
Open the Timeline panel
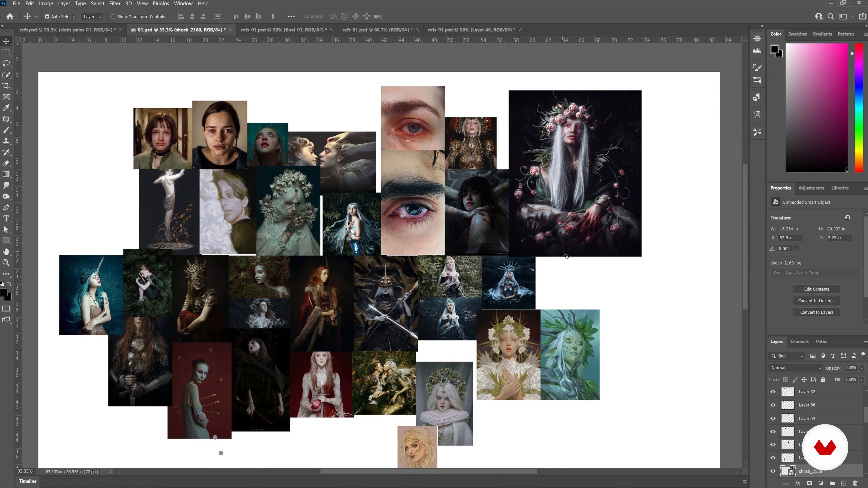point(28,481)
